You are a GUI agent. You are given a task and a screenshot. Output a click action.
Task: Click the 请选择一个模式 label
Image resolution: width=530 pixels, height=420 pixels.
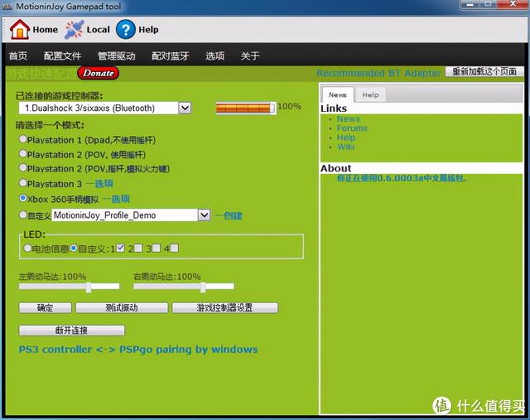click(50, 125)
